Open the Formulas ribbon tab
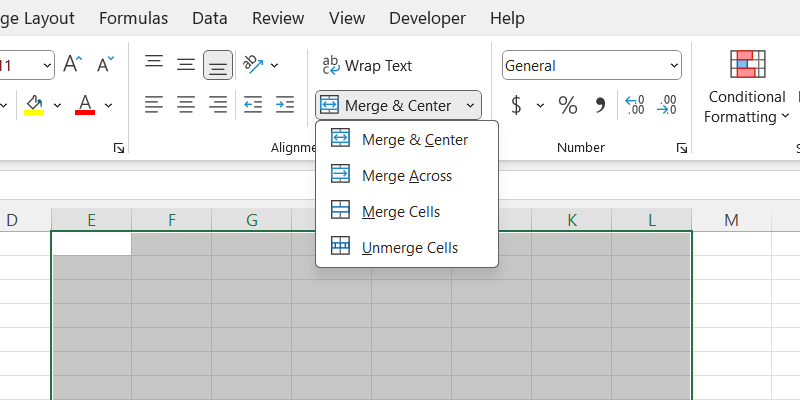The width and height of the screenshot is (800, 400). [134, 18]
